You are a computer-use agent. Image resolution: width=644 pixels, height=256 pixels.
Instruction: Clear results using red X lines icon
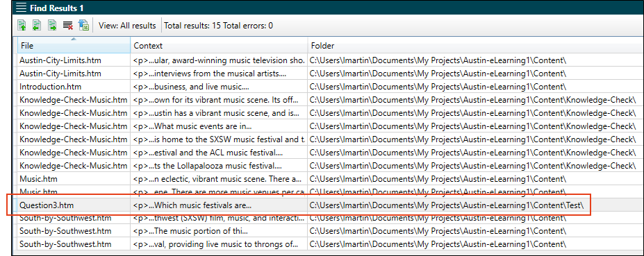tap(68, 26)
